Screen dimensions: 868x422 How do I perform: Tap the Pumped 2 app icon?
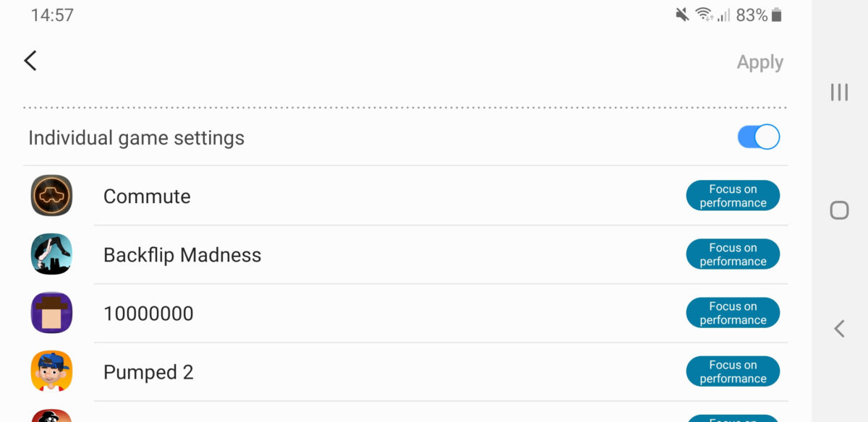pos(51,371)
